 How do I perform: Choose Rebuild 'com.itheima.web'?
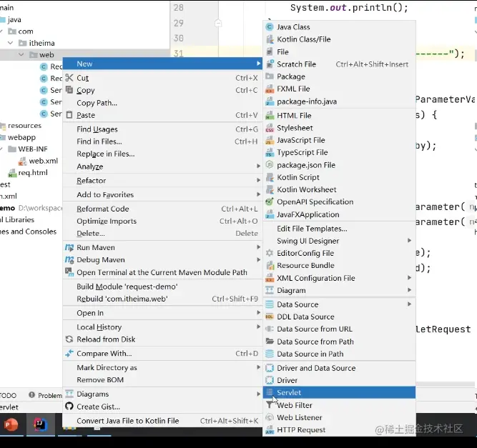[162, 299]
